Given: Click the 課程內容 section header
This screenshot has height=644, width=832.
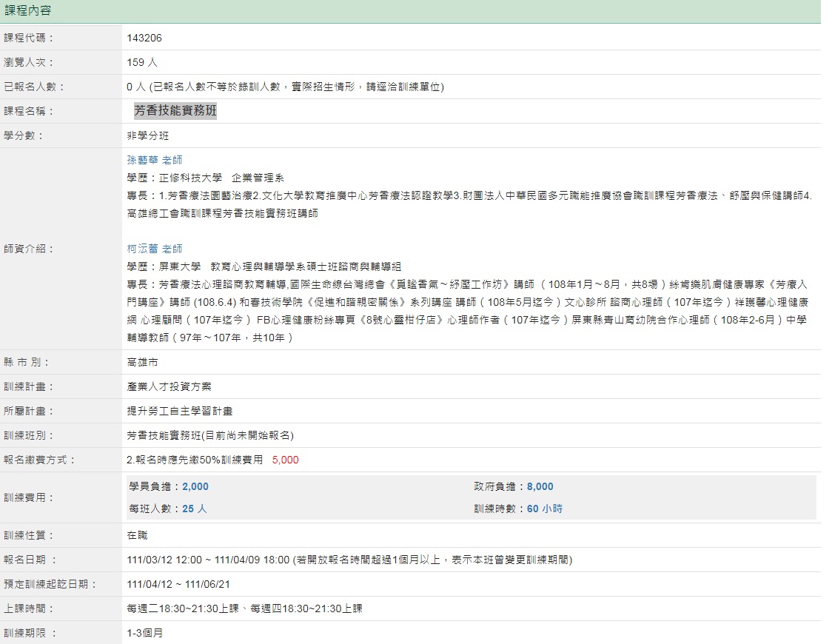Looking at the screenshot, I should (x=28, y=11).
